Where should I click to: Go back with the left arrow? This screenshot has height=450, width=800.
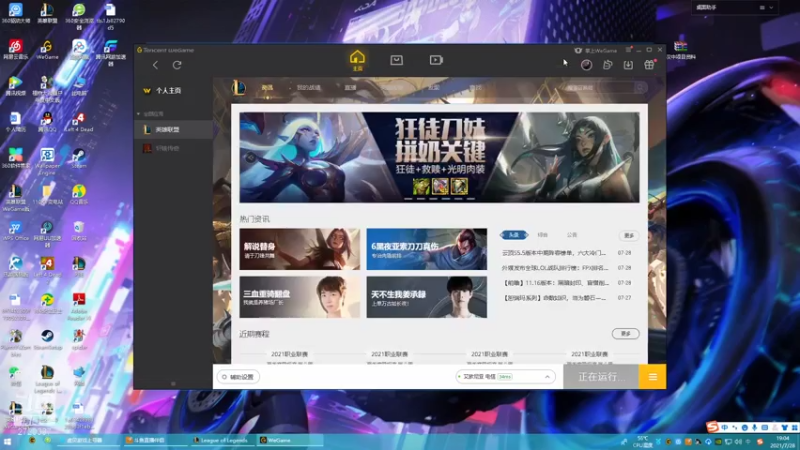(x=155, y=65)
